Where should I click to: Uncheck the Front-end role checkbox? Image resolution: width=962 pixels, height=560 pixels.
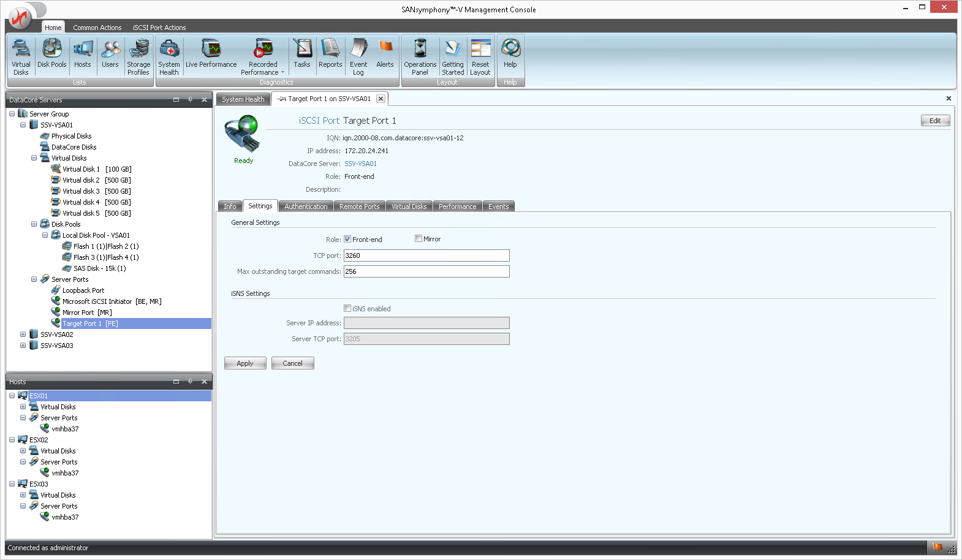[347, 240]
